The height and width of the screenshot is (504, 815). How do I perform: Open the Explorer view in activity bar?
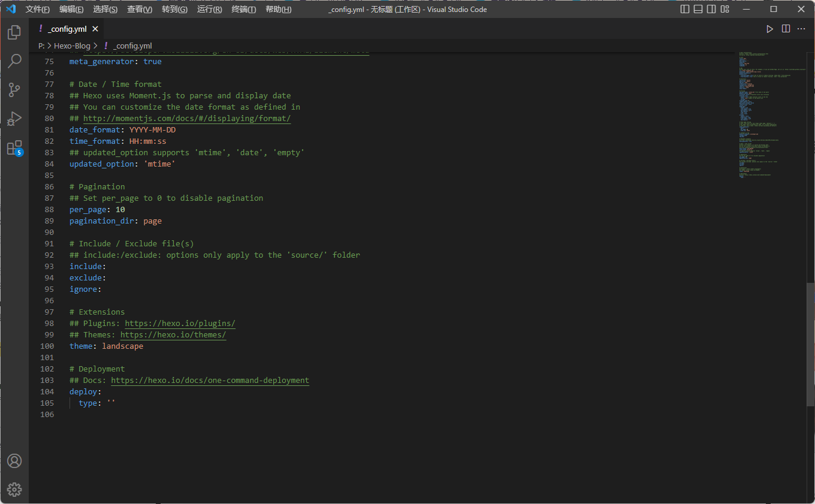(x=14, y=32)
